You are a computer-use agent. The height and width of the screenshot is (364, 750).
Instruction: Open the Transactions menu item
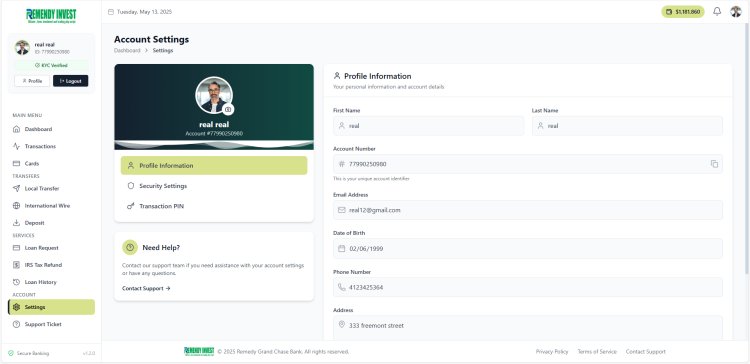(x=51, y=146)
